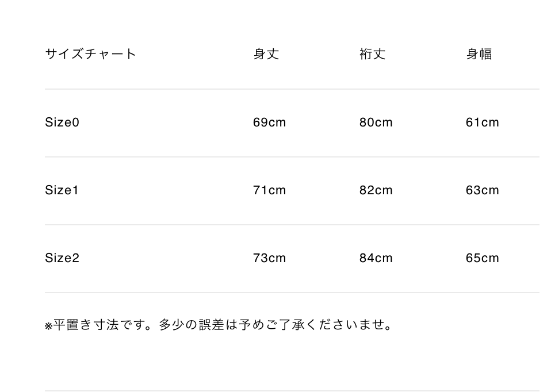Image resolution: width=551 pixels, height=392 pixels.
Task: Click the 身幅 column header
Action: click(x=479, y=54)
